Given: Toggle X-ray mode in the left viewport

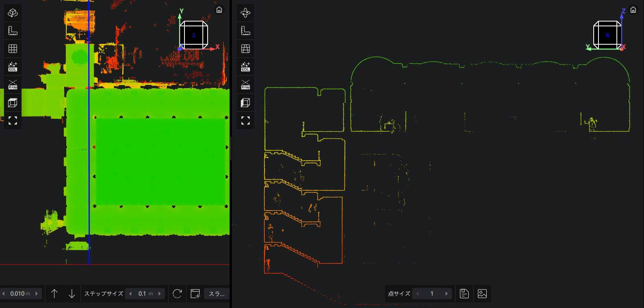Looking at the screenshot, I should coord(13,85).
